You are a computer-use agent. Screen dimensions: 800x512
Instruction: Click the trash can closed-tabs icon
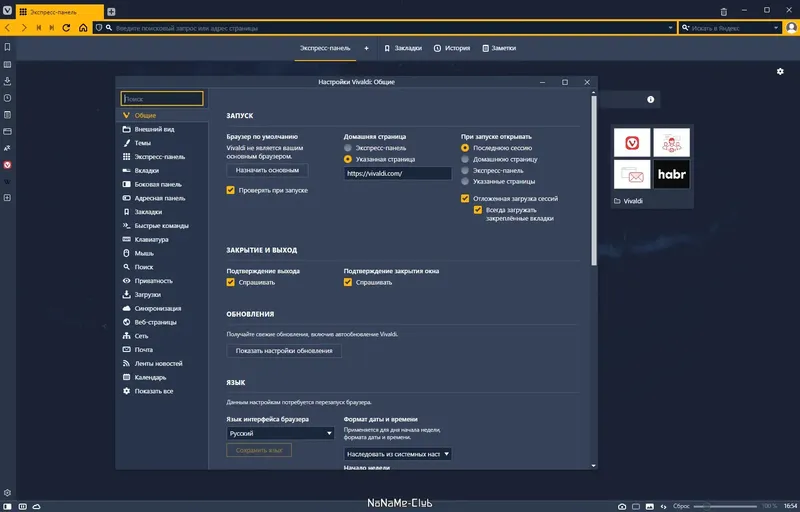click(723, 11)
